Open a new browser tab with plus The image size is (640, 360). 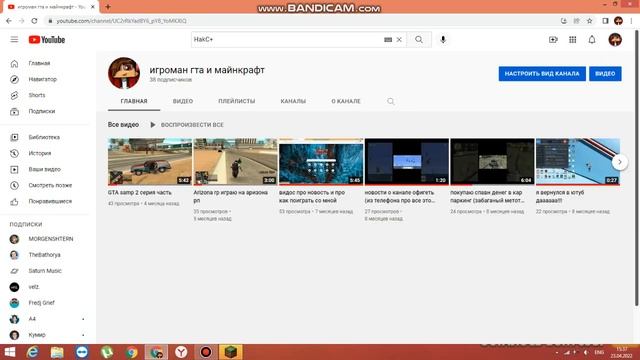point(108,7)
